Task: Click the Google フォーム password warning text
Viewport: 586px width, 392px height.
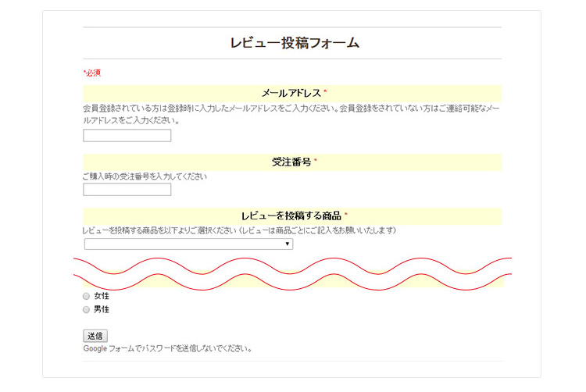Action: 167,348
